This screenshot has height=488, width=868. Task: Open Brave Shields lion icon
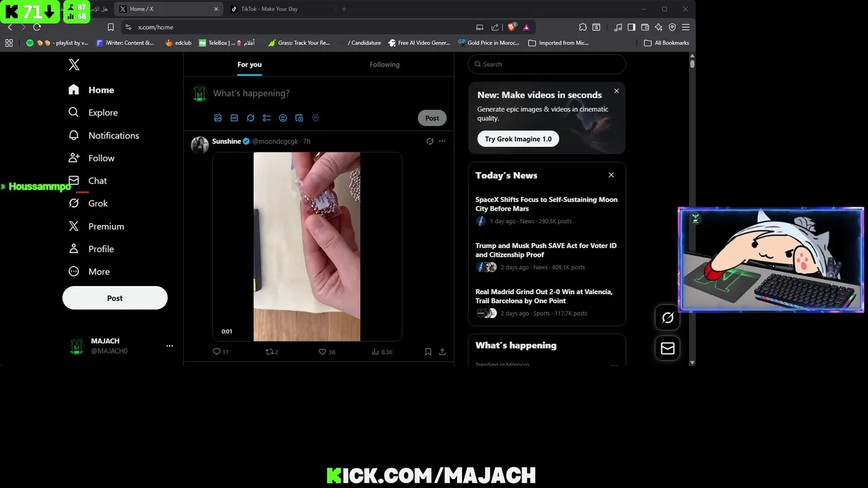tap(512, 27)
